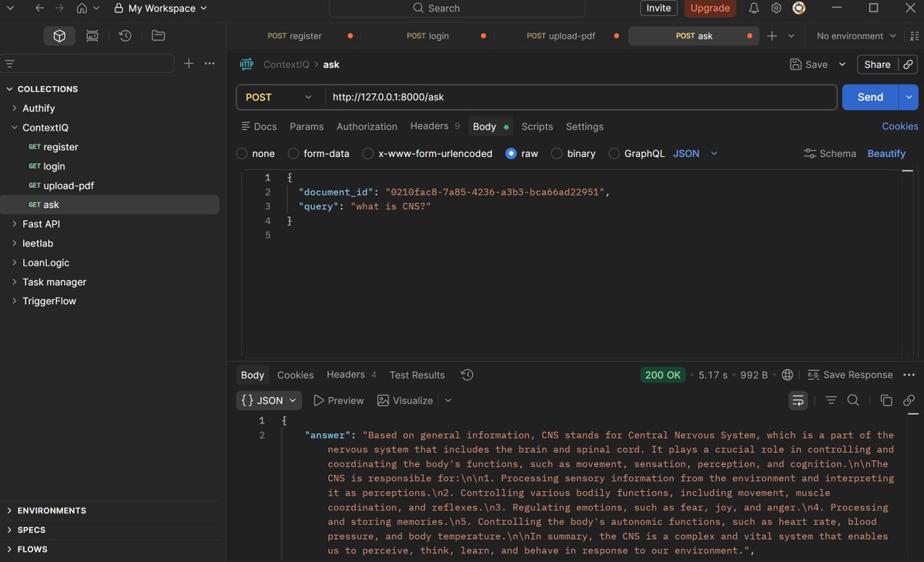Open the Authorization tab
Viewport: 924px width, 562px height.
[367, 126]
